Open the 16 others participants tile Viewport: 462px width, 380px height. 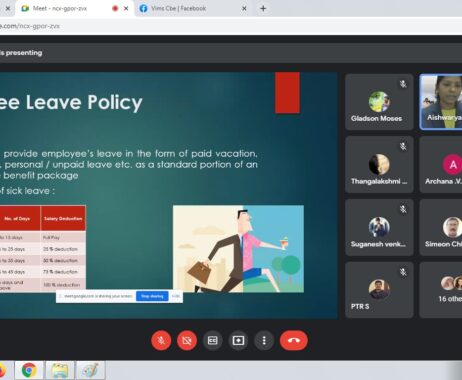coord(441,290)
